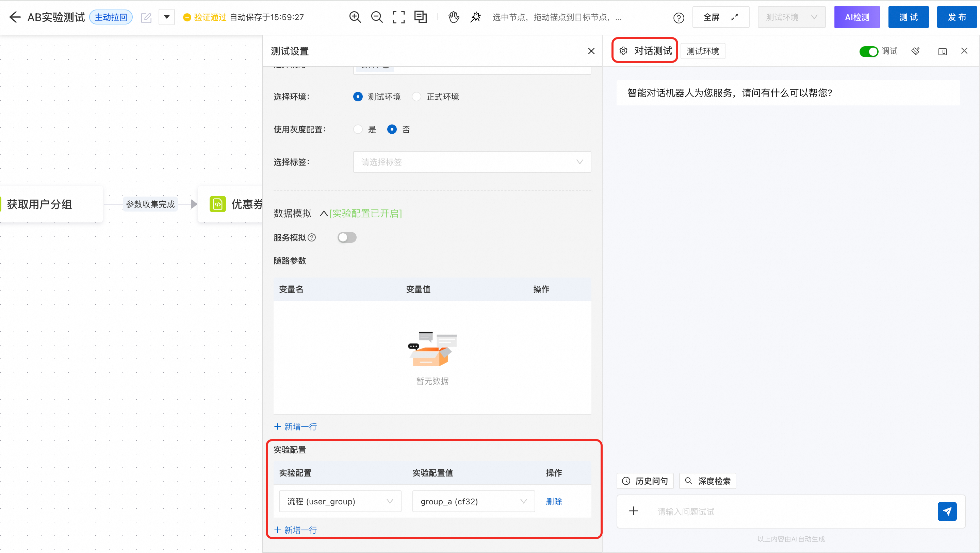This screenshot has height=553, width=980.
Task: Click the 全屏 fullscreen button
Action: [721, 17]
